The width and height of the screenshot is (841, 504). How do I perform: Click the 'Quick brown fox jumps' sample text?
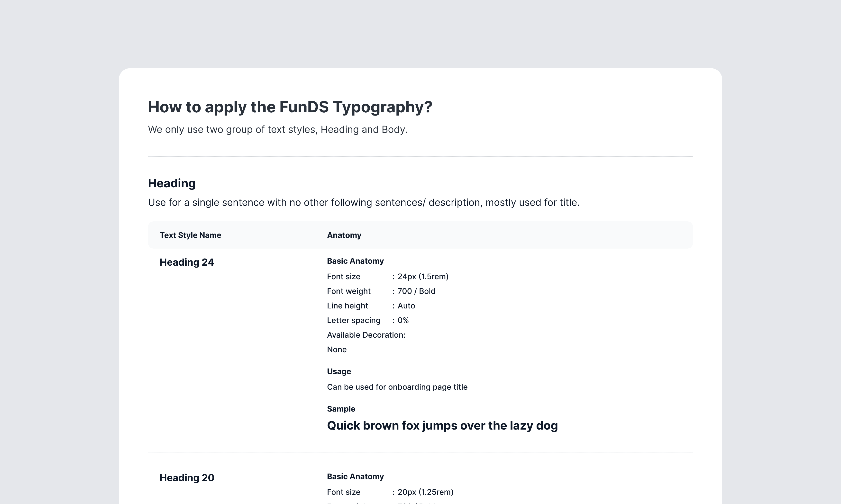pyautogui.click(x=442, y=425)
